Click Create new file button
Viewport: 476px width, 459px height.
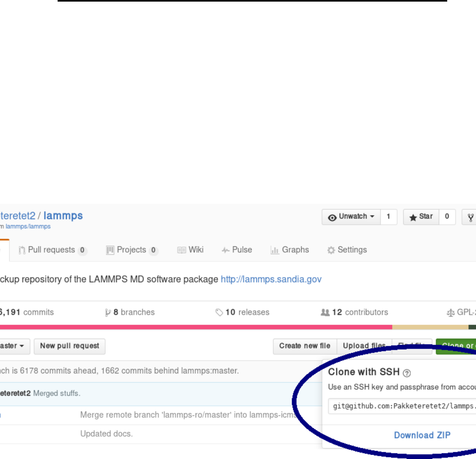point(305,346)
